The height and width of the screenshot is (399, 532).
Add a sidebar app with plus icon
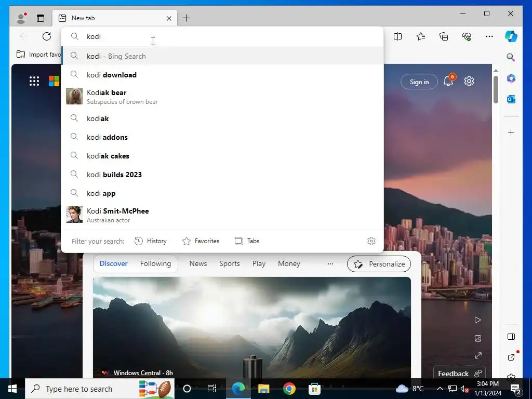coord(511,132)
